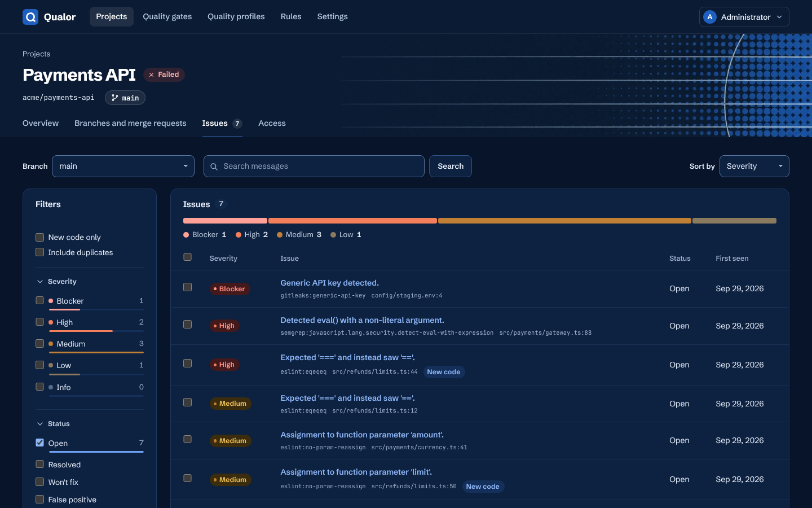The height and width of the screenshot is (508, 812).
Task: Click the High legend entry above table
Action: point(251,235)
